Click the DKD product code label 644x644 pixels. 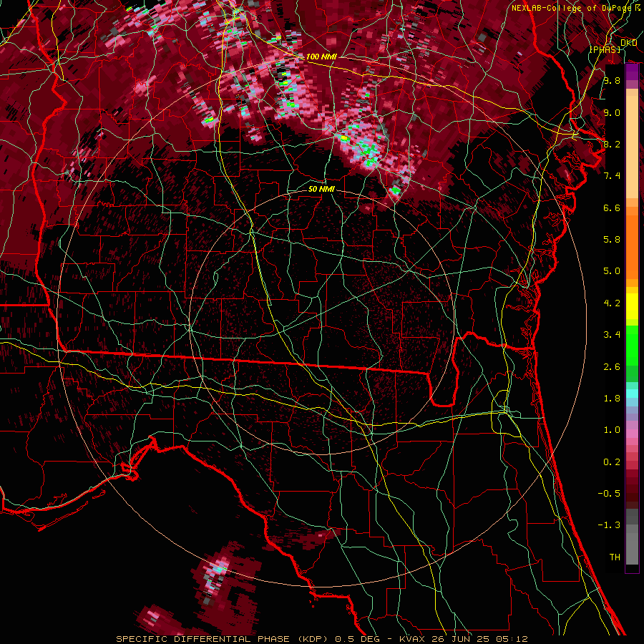pyautogui.click(x=628, y=43)
